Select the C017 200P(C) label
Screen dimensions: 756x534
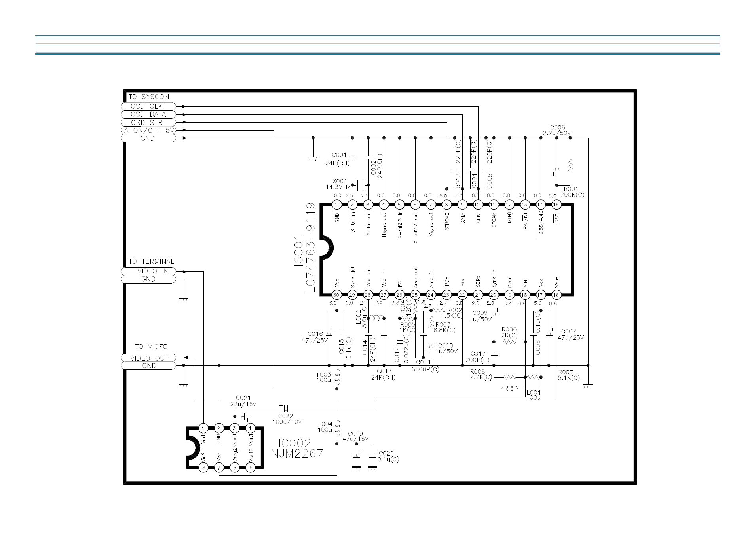click(x=477, y=357)
